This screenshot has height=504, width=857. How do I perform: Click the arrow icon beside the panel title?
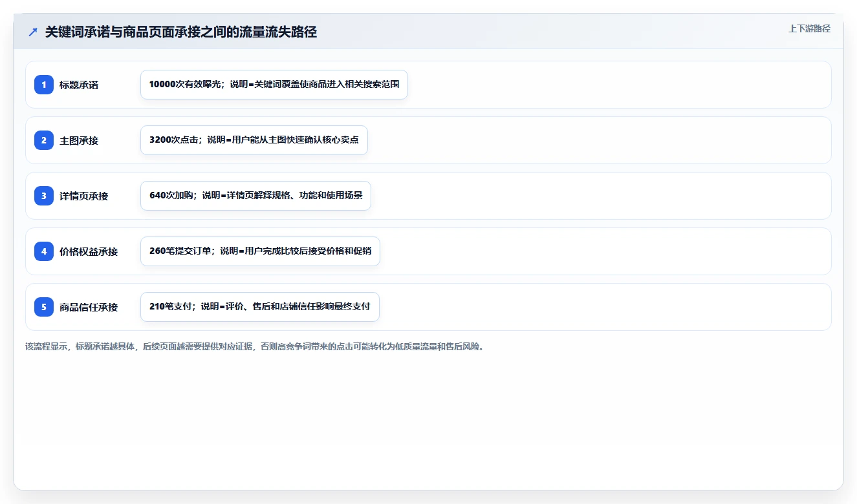[33, 32]
